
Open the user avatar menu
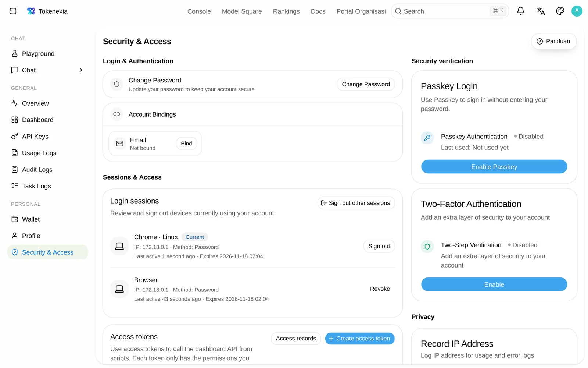tap(577, 11)
